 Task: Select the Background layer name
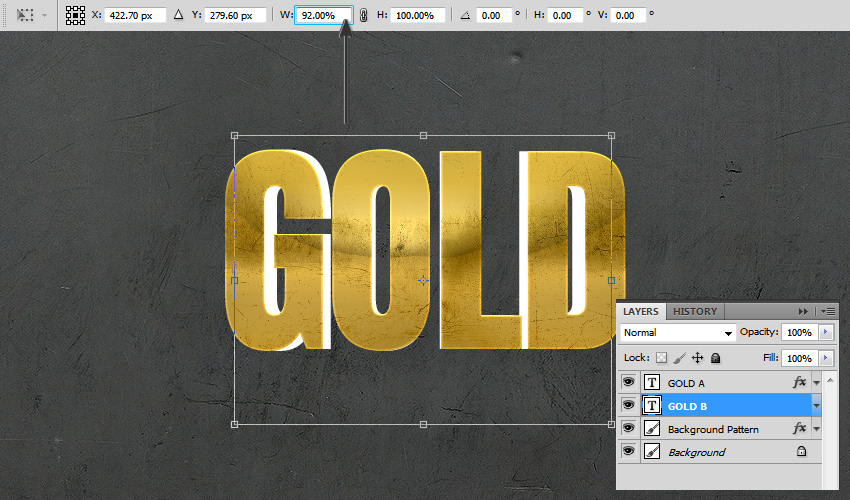click(697, 452)
